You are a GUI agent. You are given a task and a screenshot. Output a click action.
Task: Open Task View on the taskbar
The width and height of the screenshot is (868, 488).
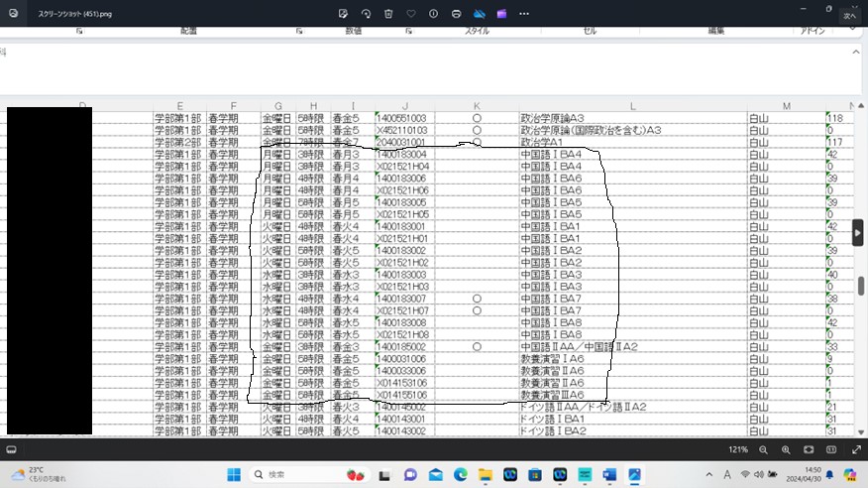pyautogui.click(x=384, y=475)
